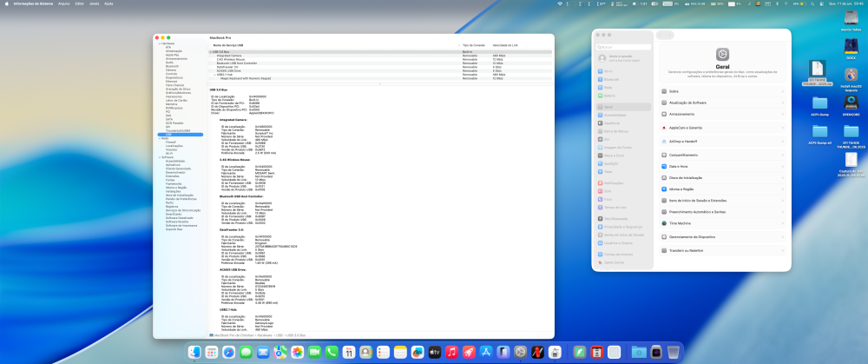The image size is (868, 364).
Task: Open Finder from the Dock
Action: click(194, 352)
